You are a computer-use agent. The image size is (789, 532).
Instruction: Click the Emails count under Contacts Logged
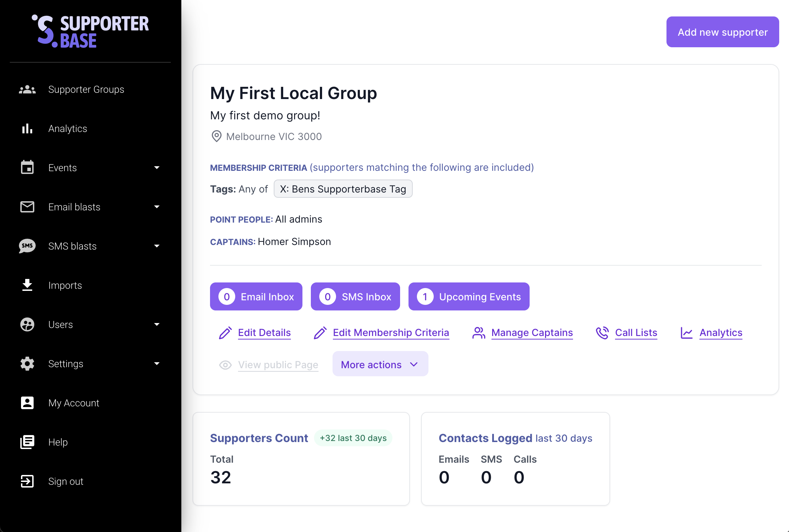444,477
